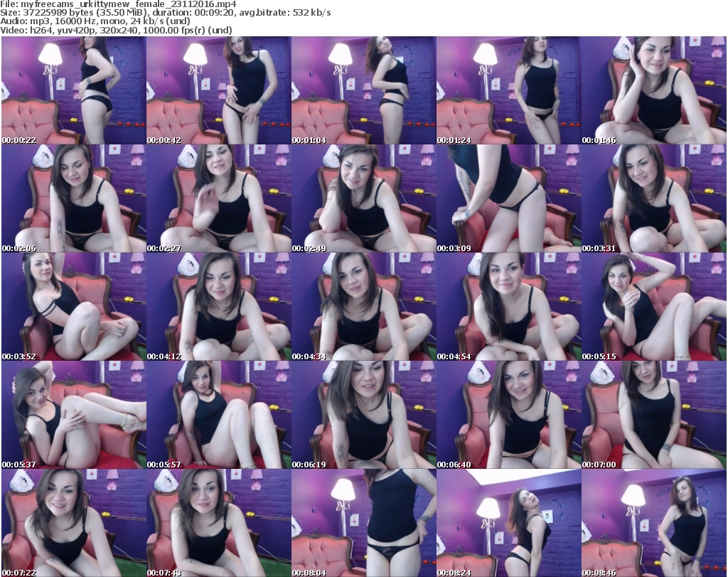
Task: Select the frame at 00:01:04
Action: 363,90
